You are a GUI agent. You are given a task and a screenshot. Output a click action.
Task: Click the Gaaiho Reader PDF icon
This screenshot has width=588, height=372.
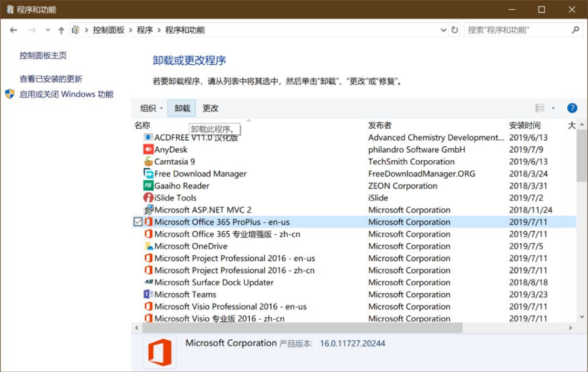[x=149, y=185]
